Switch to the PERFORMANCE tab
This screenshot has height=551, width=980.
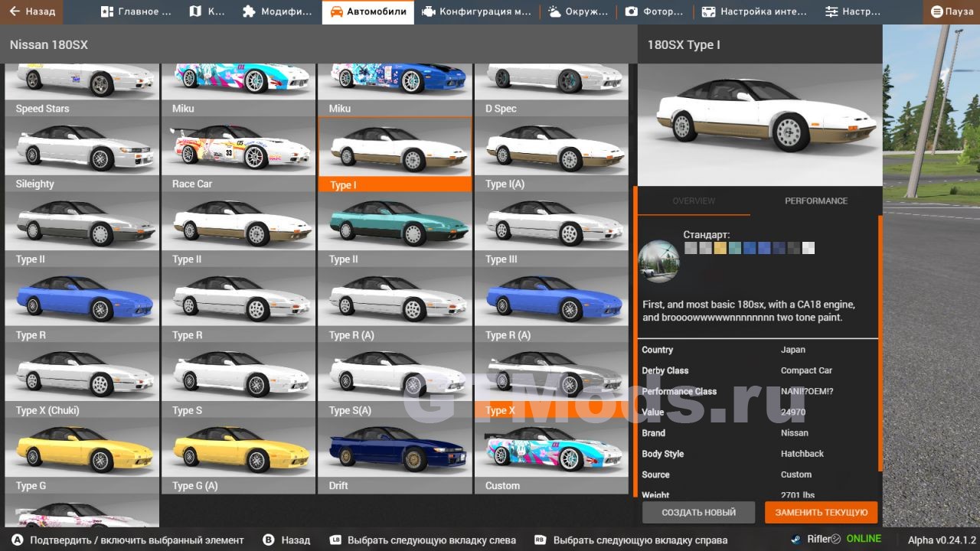click(x=816, y=201)
